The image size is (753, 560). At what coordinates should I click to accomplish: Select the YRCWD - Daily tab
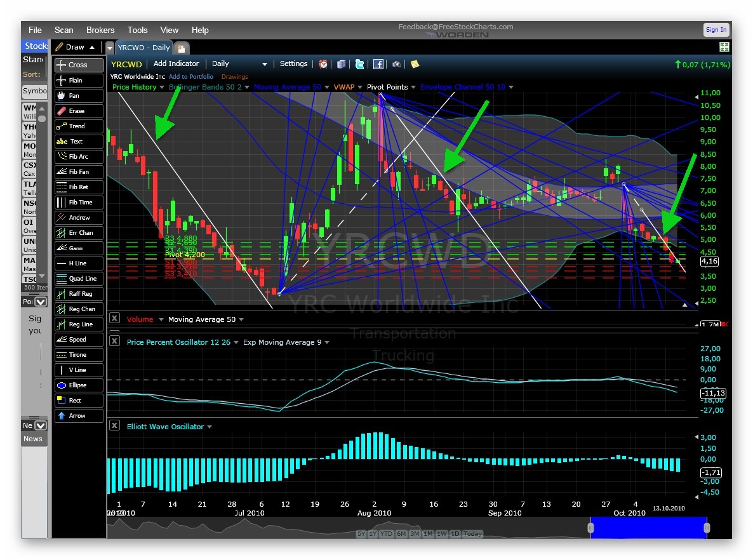coord(144,48)
